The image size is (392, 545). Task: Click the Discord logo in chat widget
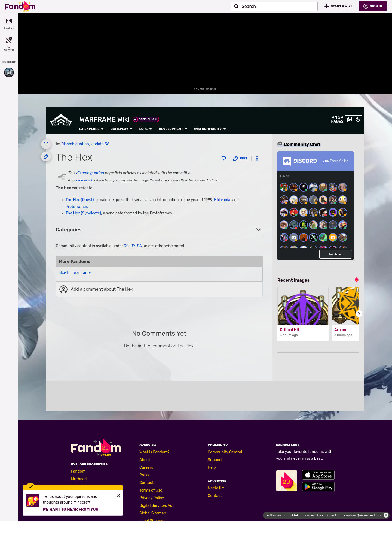[300, 161]
